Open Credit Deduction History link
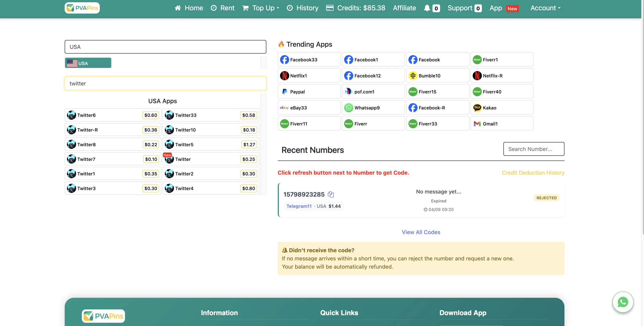Image resolution: width=644 pixels, height=326 pixels. pos(533,173)
